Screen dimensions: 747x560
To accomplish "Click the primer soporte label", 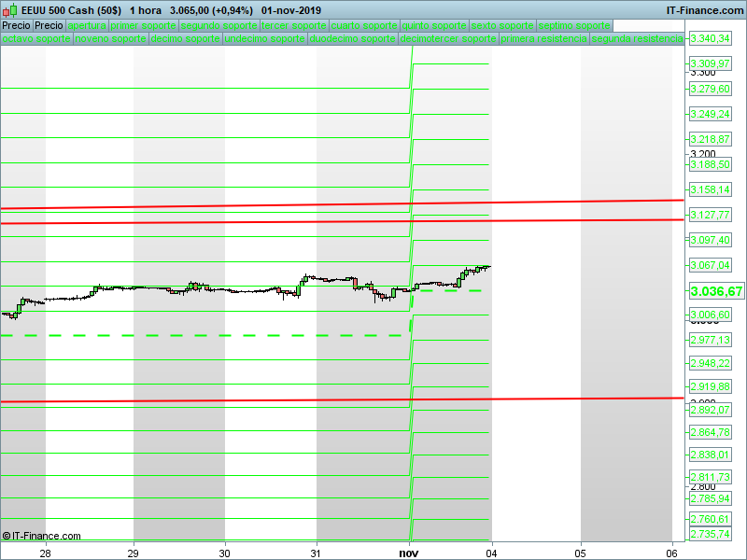I will click(144, 26).
